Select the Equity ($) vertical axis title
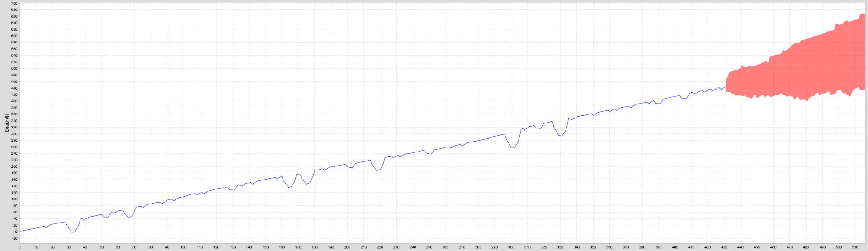The width and height of the screenshot is (868, 251). (x=7, y=123)
